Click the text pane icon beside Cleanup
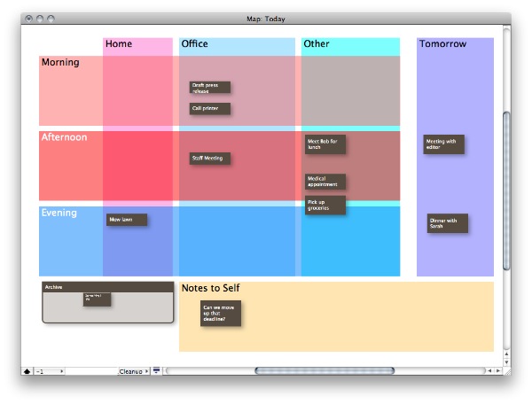532x404 pixels. coord(157,371)
